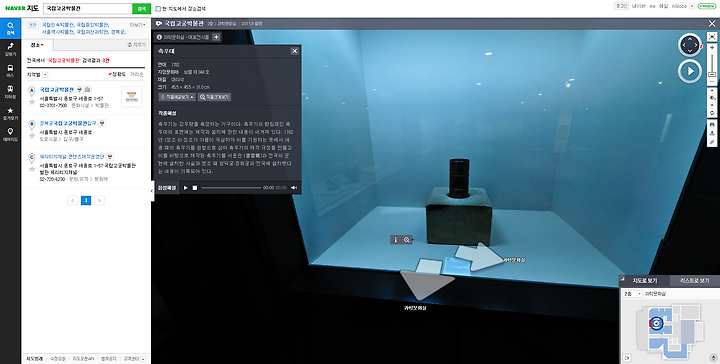Open the 2층 floor selector dropdown

(632, 294)
